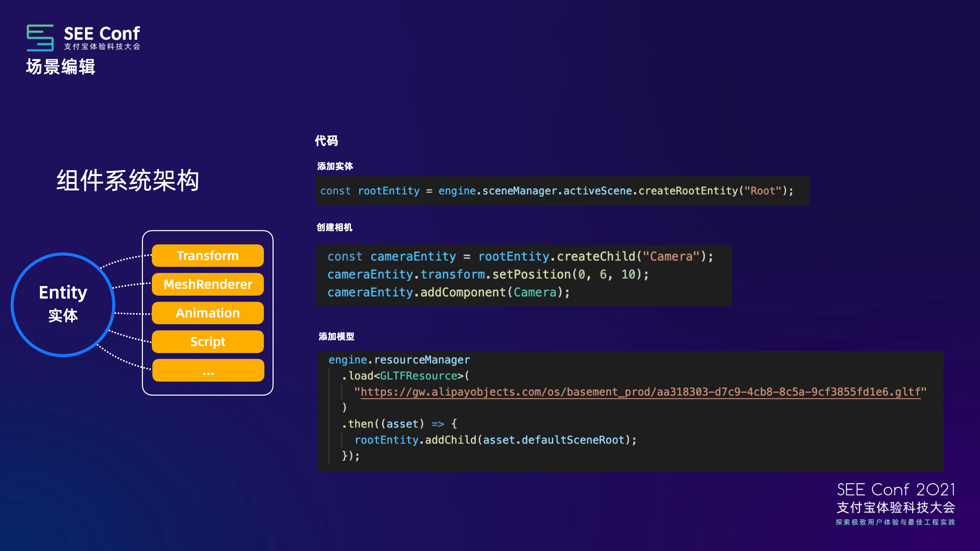Viewport: 980px width, 551px height.
Task: Click the 场景编辑 slide title
Action: (x=60, y=67)
